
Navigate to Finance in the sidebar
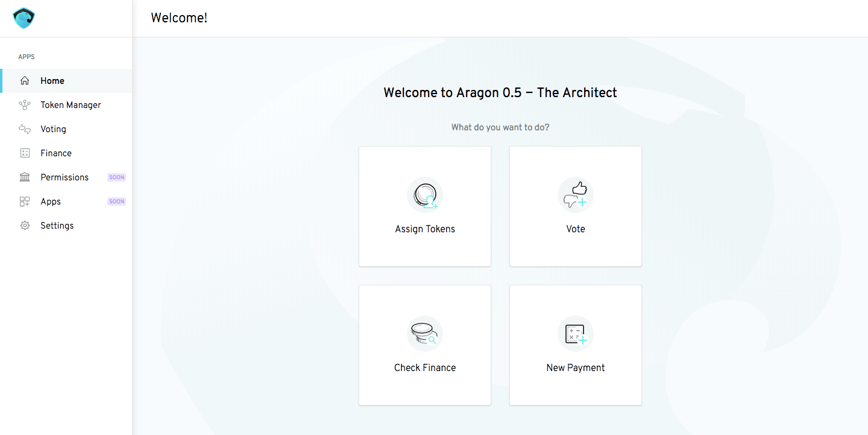66,153
